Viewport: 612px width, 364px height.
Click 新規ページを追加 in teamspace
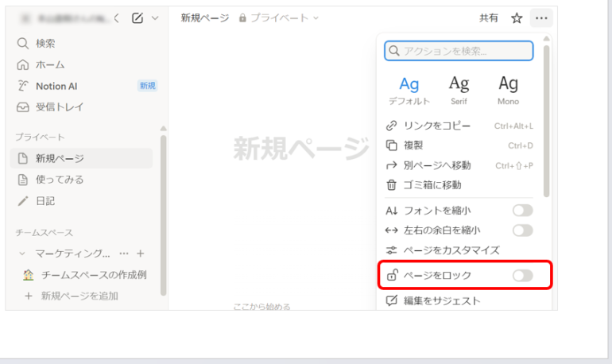[x=79, y=296]
